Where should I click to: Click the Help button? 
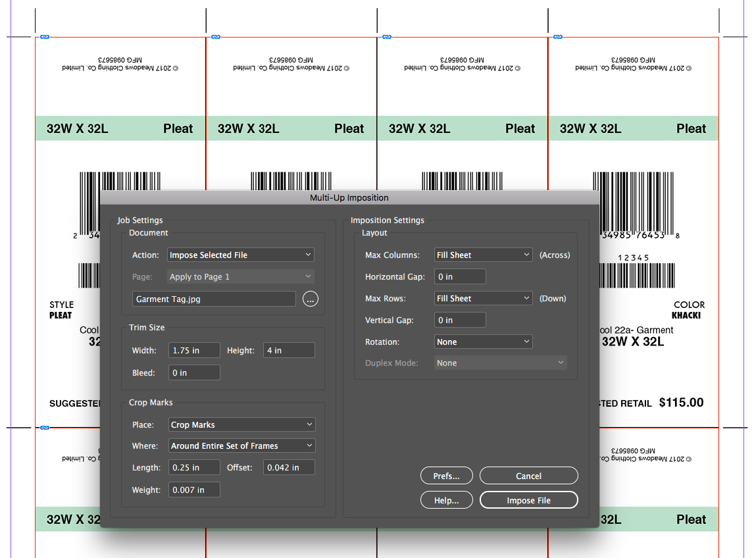[x=446, y=500]
